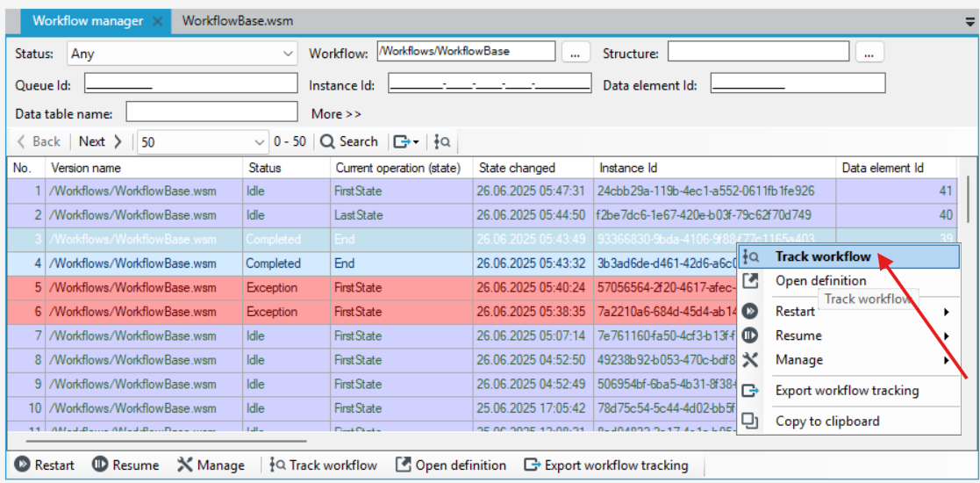Image resolution: width=980 pixels, height=483 pixels.
Task: Close the Workflow manager tab
Action: [x=158, y=21]
